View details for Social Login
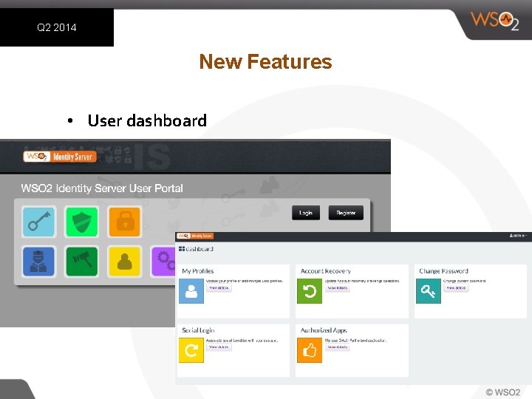The image size is (532, 399). [219, 347]
